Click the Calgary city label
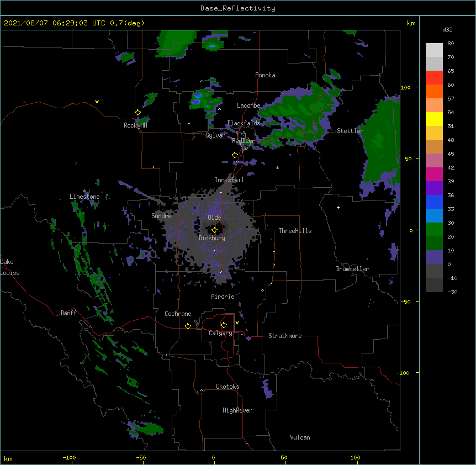 [220, 333]
